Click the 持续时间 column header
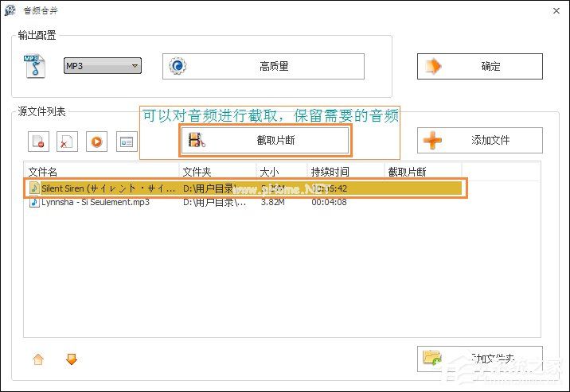The width and height of the screenshot is (570, 392). tap(346, 172)
